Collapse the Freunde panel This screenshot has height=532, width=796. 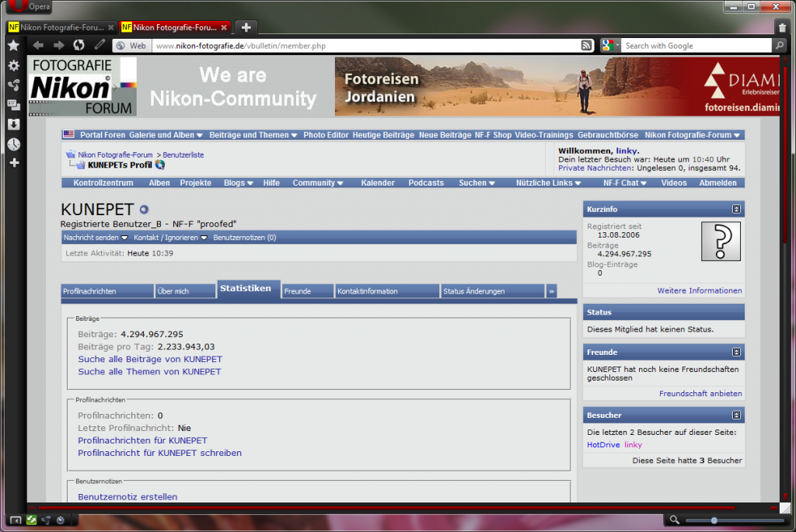[736, 352]
